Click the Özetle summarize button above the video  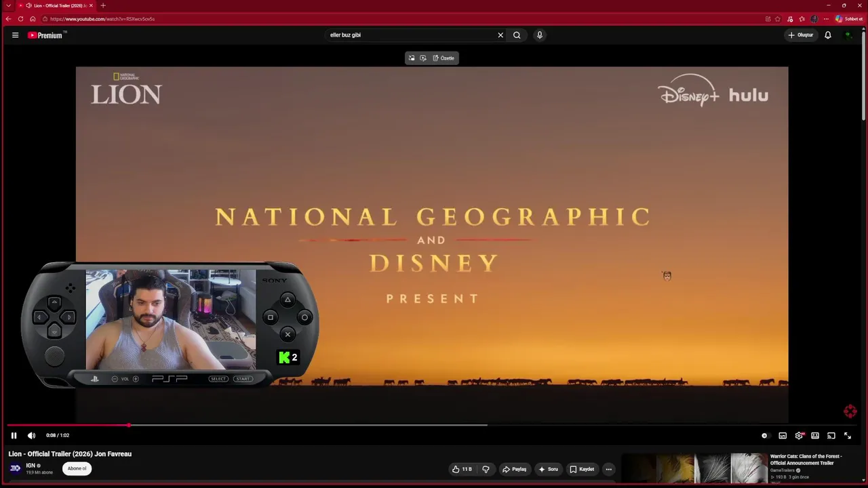(443, 58)
